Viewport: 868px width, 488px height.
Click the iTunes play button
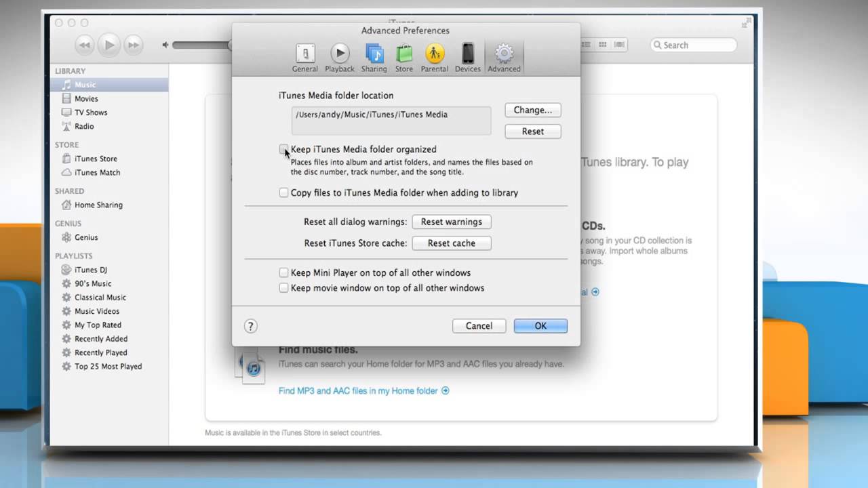109,45
